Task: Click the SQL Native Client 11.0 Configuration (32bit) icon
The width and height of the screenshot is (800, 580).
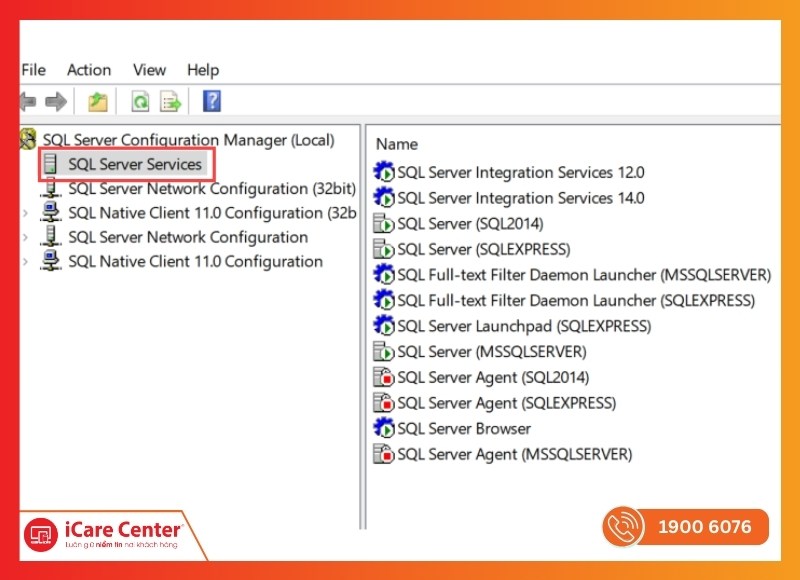Action: (51, 213)
